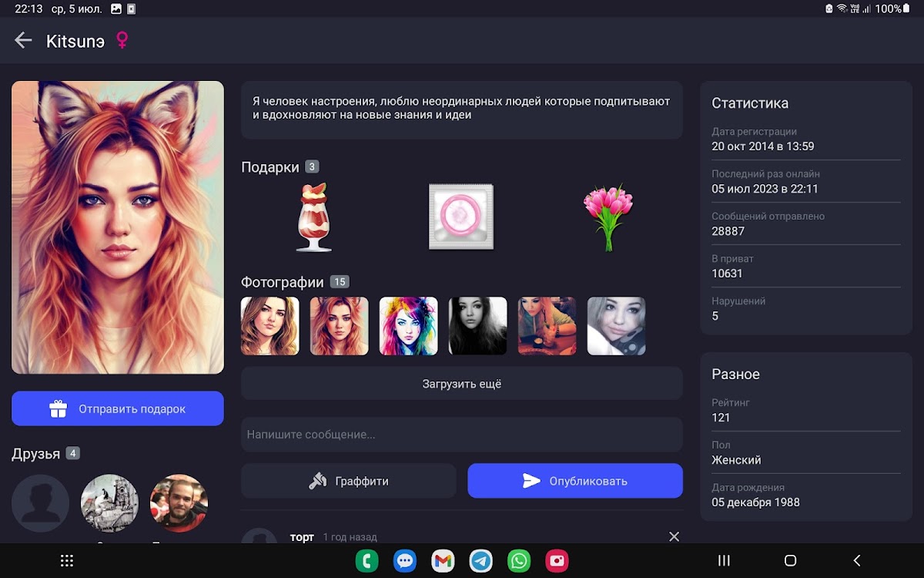
Task: Tap the Android home navigation button
Action: [789, 560]
